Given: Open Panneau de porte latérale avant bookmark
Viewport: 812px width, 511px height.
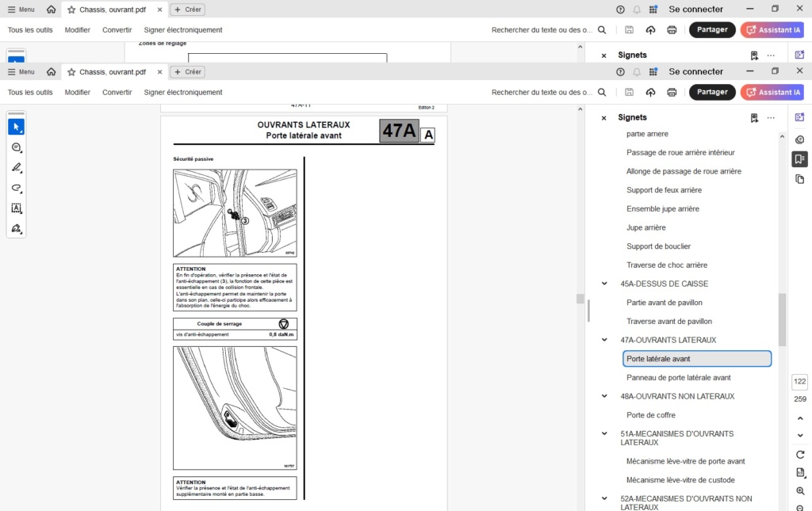Looking at the screenshot, I should coord(679,378).
